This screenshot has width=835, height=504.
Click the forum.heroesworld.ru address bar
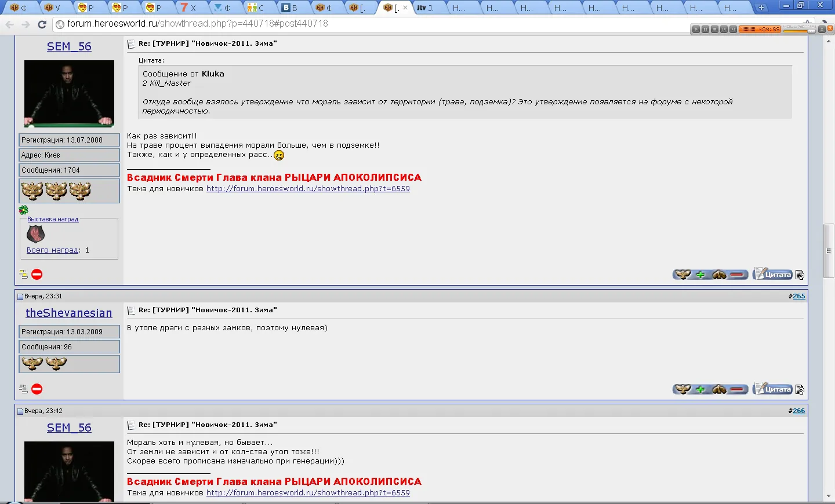click(371, 24)
